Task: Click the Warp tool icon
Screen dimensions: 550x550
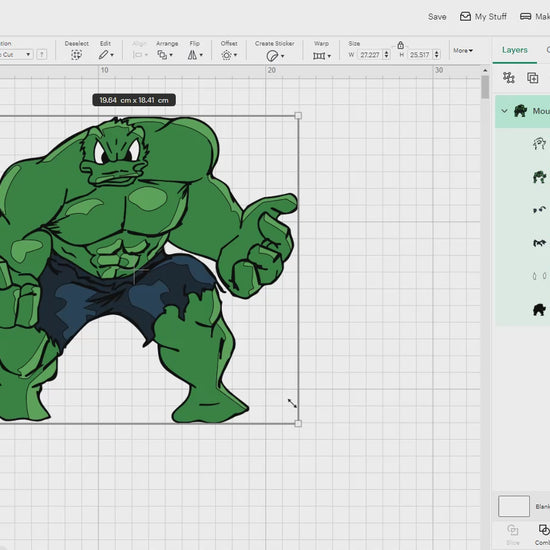Action: pyautogui.click(x=319, y=56)
